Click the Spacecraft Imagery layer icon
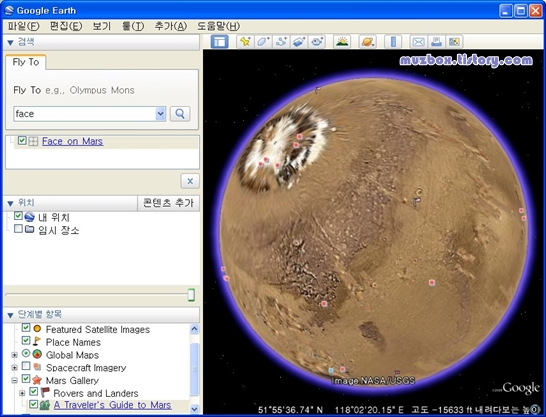The width and height of the screenshot is (546, 417). (37, 367)
